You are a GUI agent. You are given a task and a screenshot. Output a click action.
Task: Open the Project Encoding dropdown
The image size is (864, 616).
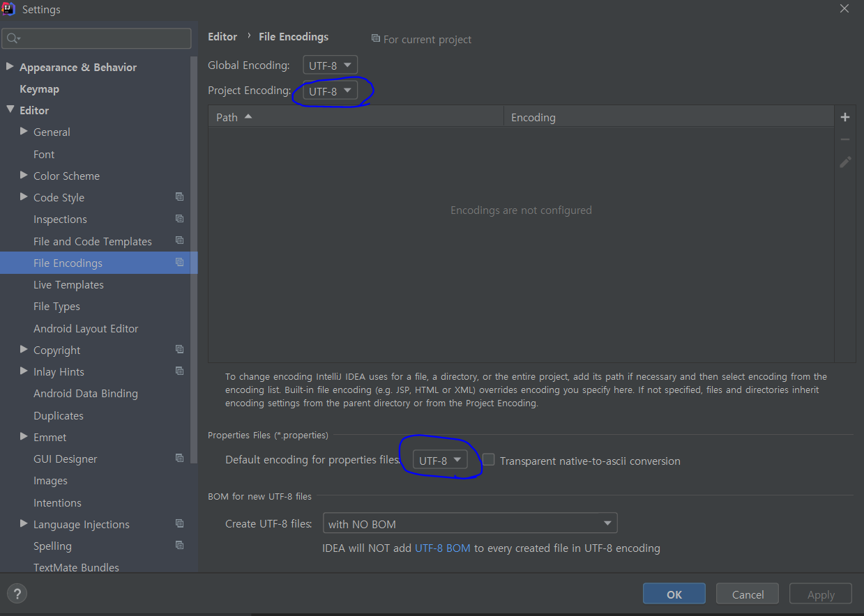(330, 91)
